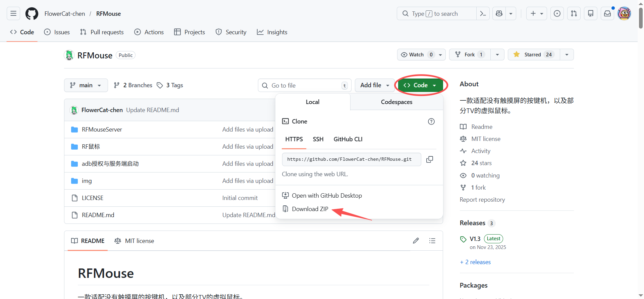Click the Report repository link

(482, 200)
